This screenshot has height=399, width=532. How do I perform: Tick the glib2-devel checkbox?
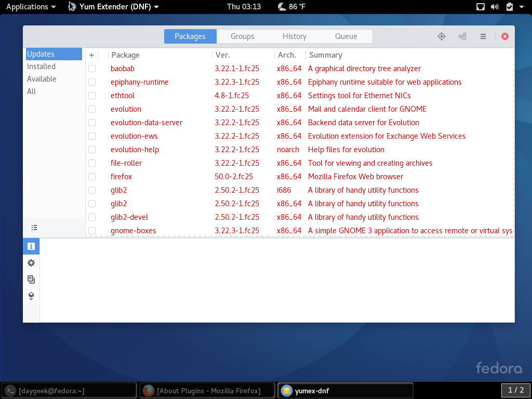pyautogui.click(x=92, y=217)
